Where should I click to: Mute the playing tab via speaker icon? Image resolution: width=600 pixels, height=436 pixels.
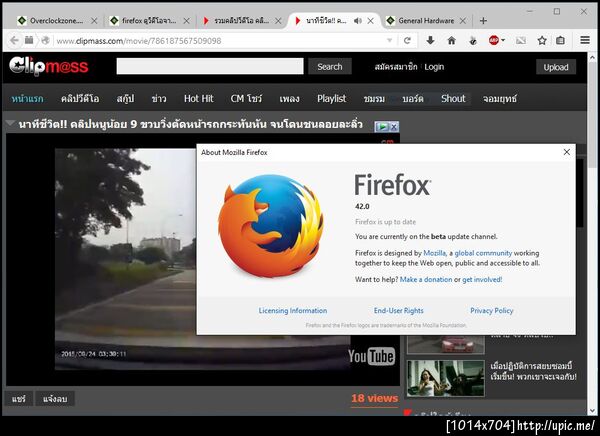[358, 21]
